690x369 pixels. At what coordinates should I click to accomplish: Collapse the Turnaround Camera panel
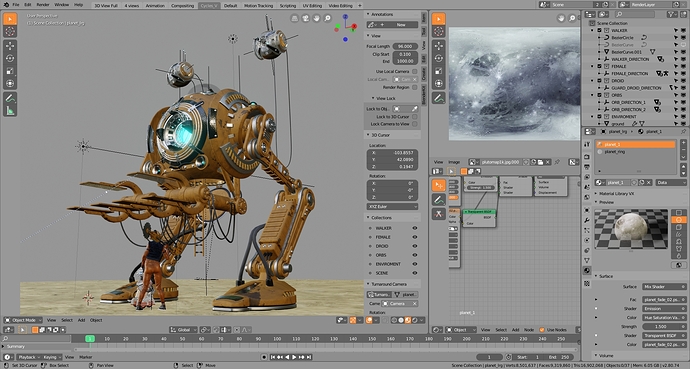pyautogui.click(x=368, y=284)
